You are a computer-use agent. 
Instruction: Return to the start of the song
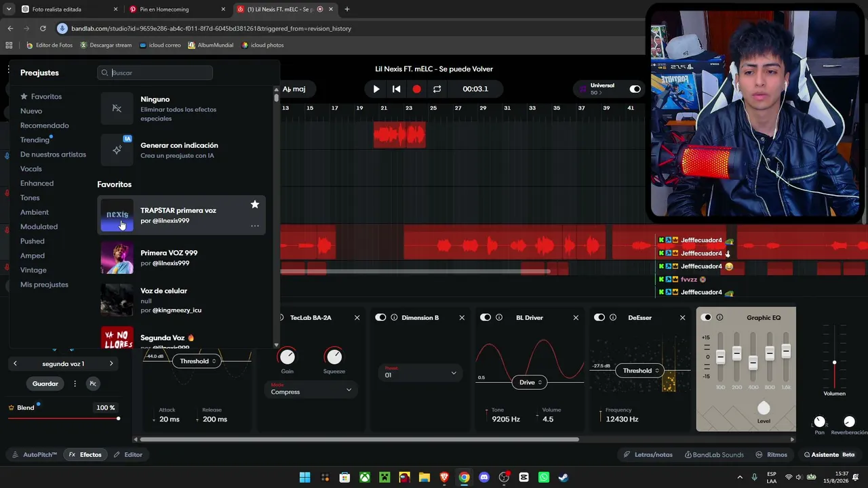(x=397, y=89)
